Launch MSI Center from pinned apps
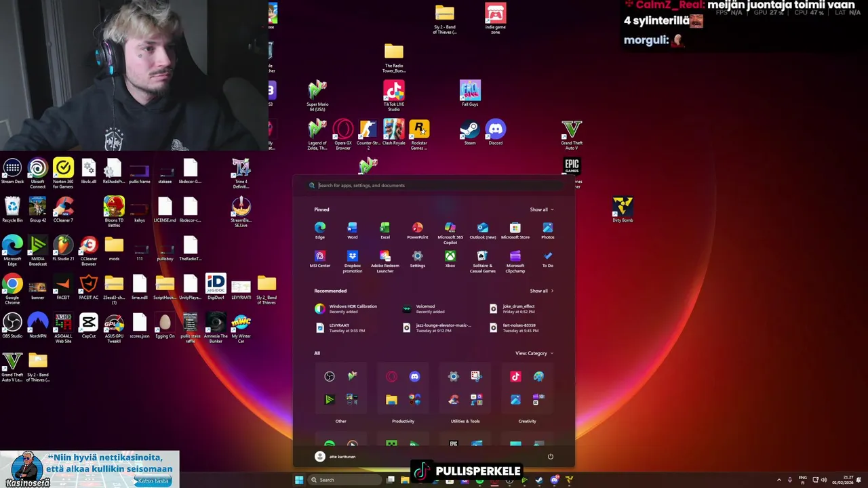The image size is (868, 488). pos(320,259)
